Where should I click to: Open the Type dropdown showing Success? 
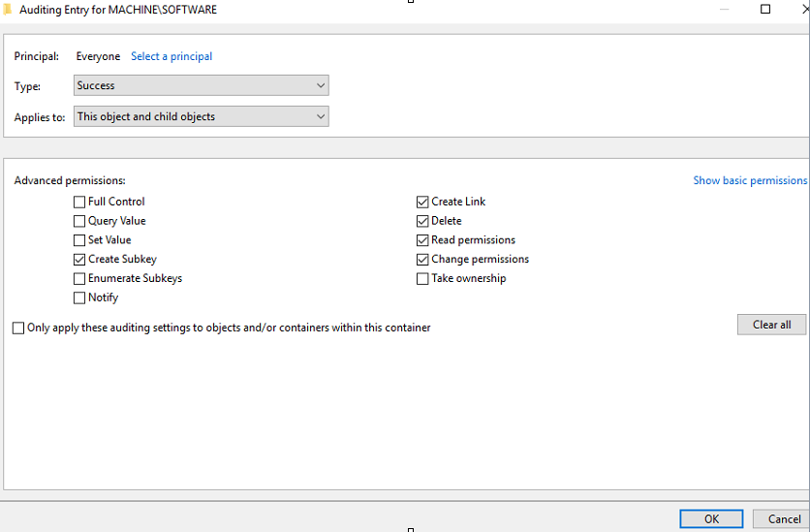[x=202, y=85]
